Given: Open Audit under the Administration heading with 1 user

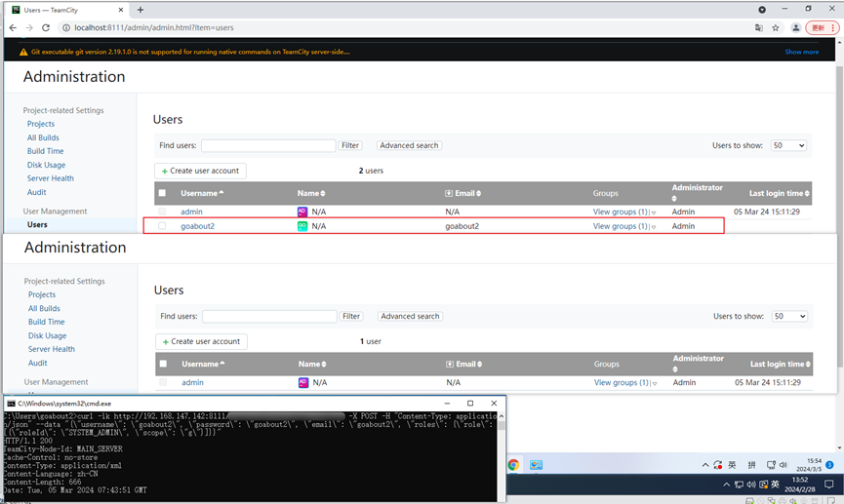Looking at the screenshot, I should 38,363.
